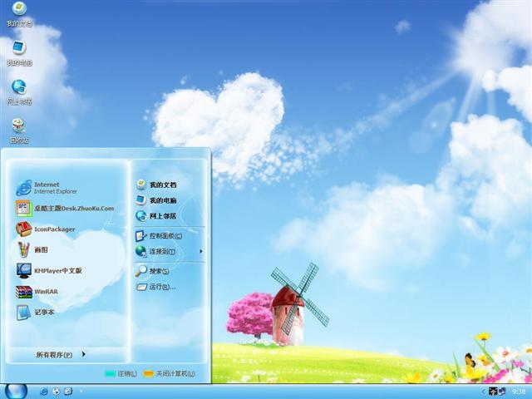This screenshot has width=532, height=399.
Task: Launch Internet Explorer from Start menu
Action: pyautogui.click(x=47, y=188)
